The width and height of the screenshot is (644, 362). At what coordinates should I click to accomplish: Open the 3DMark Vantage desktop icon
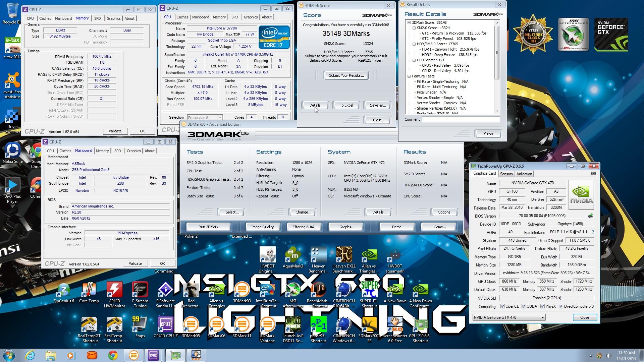click(x=267, y=329)
